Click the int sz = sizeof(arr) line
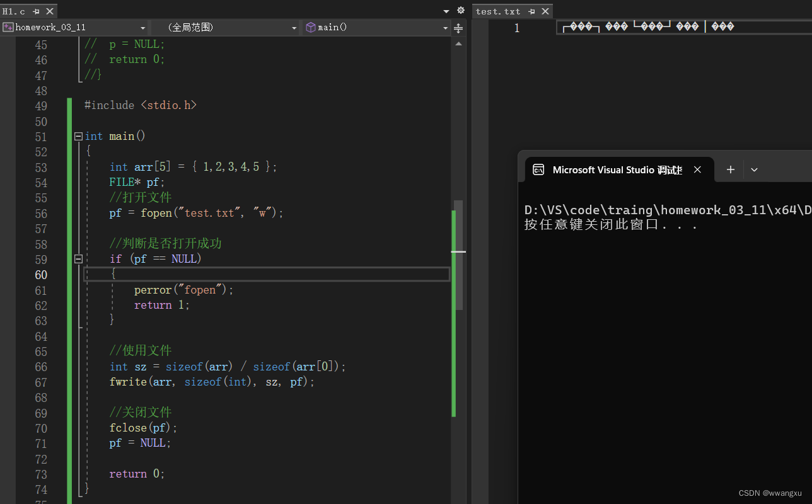 pos(228,367)
